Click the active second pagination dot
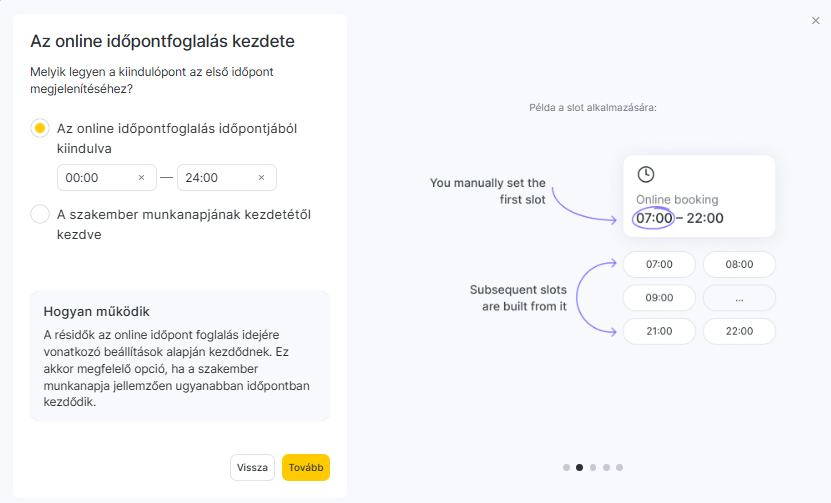 pos(580,467)
